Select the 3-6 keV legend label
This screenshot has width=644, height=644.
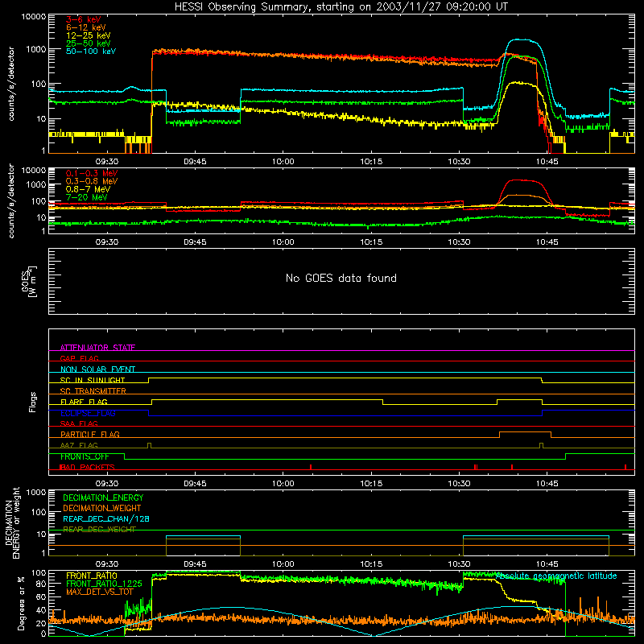pyautogui.click(x=84, y=19)
